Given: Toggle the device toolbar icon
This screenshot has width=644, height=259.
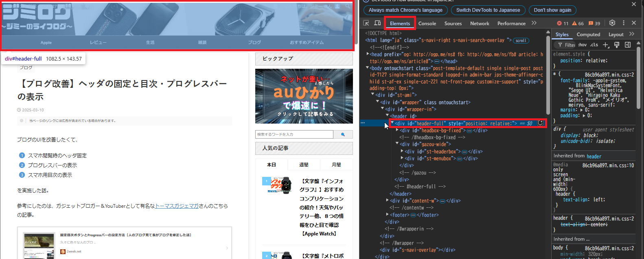Looking at the screenshot, I should point(377,23).
